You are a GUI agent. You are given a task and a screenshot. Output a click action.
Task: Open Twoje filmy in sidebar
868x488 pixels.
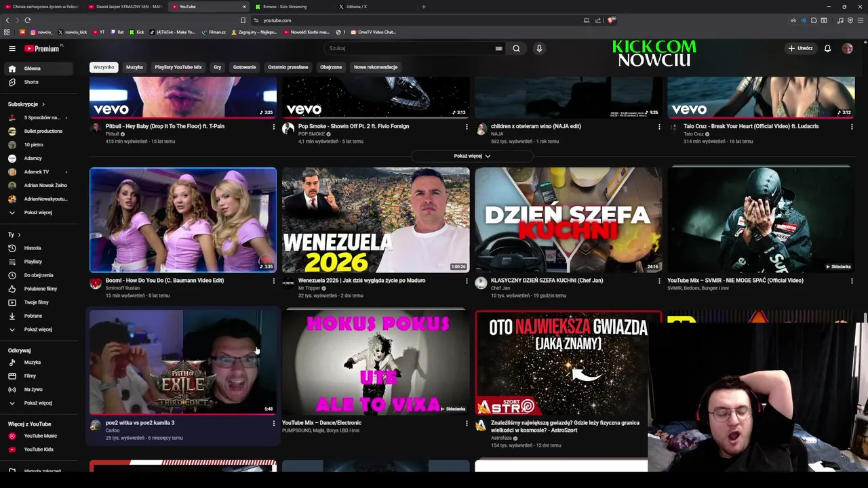click(x=38, y=302)
